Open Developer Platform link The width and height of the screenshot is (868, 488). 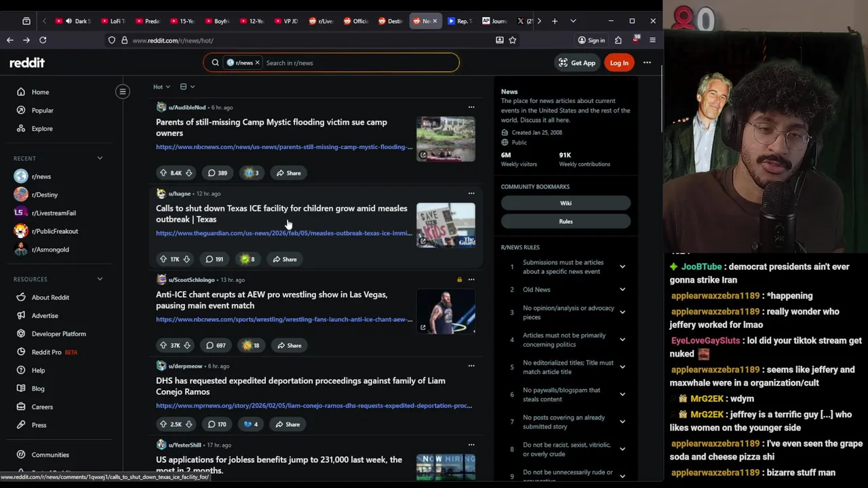tap(58, 333)
